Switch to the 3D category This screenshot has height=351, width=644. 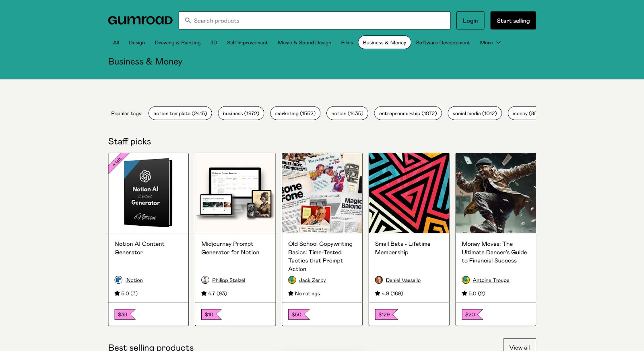point(214,42)
